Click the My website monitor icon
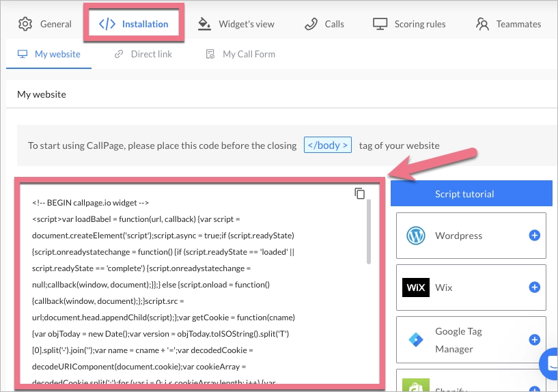Viewport: 558px width, 392px height. point(23,54)
